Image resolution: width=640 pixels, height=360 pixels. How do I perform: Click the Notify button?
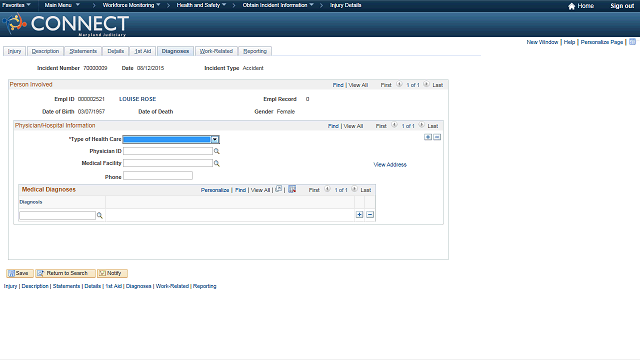click(x=112, y=273)
